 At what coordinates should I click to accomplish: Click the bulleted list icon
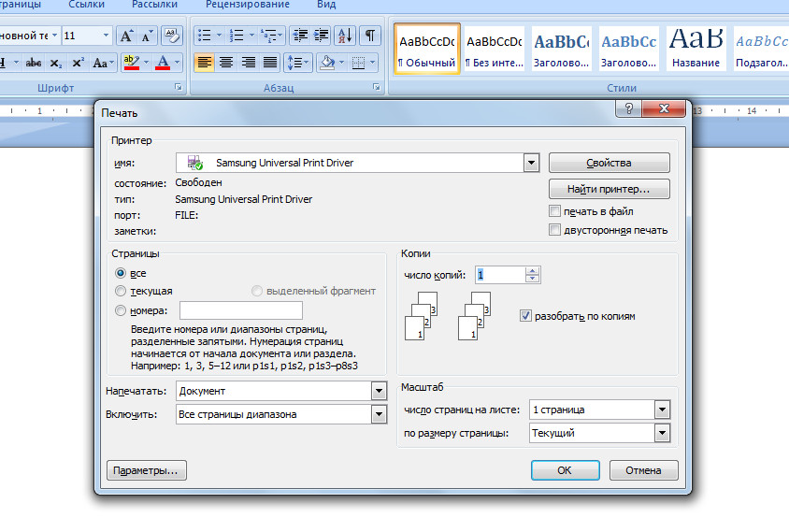coord(204,36)
